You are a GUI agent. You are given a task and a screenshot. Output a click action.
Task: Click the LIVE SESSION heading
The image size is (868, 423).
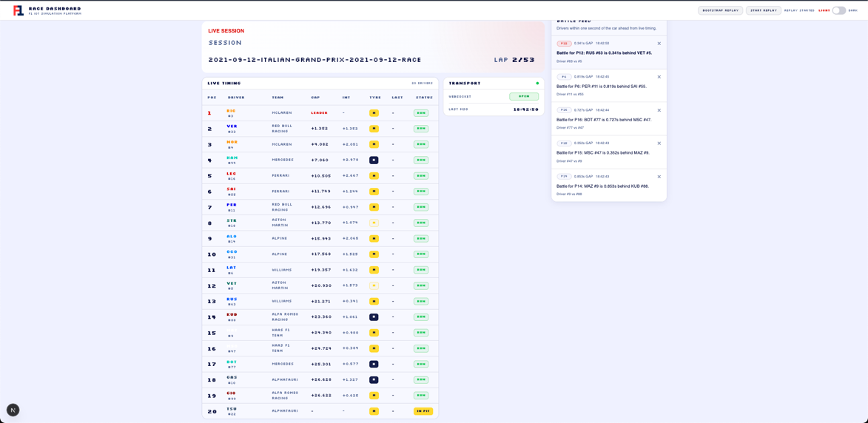pos(226,31)
